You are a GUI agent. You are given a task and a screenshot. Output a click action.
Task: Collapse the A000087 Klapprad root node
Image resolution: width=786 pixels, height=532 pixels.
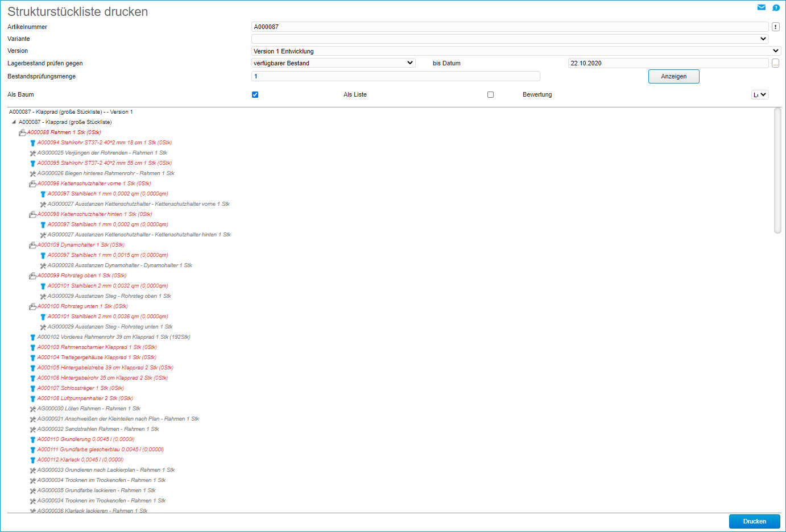click(14, 122)
